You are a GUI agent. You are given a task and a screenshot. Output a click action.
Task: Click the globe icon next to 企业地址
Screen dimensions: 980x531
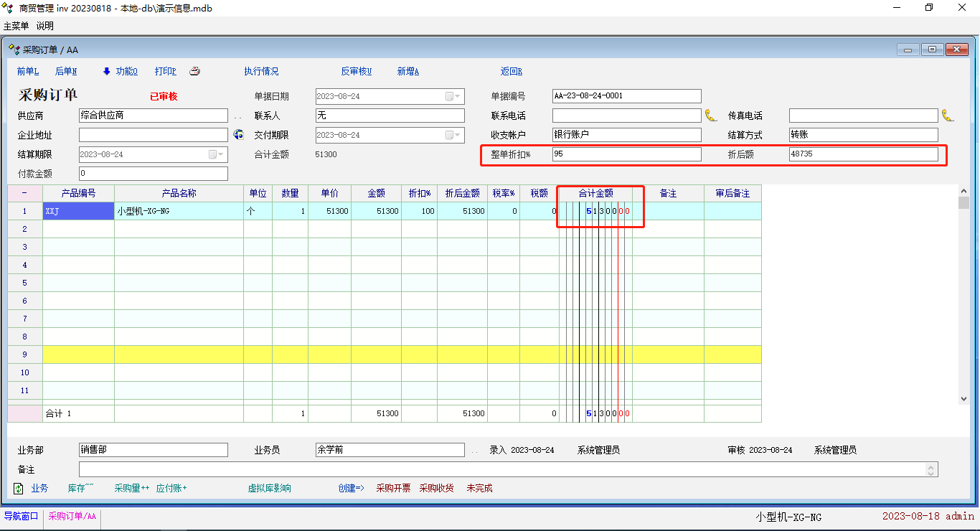(238, 134)
